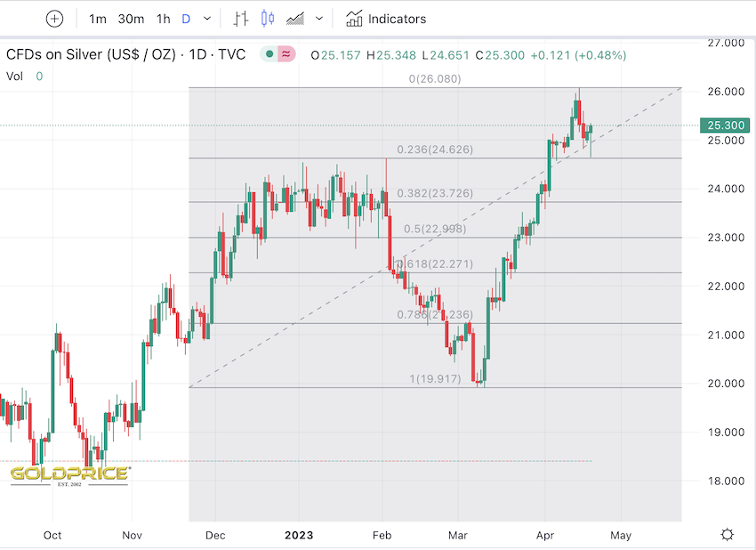Toggle the green market status dot
Image resolution: width=756 pixels, height=550 pixels.
(x=267, y=54)
